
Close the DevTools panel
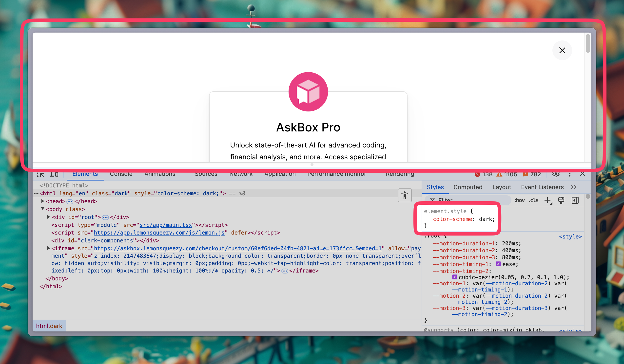coord(582,174)
